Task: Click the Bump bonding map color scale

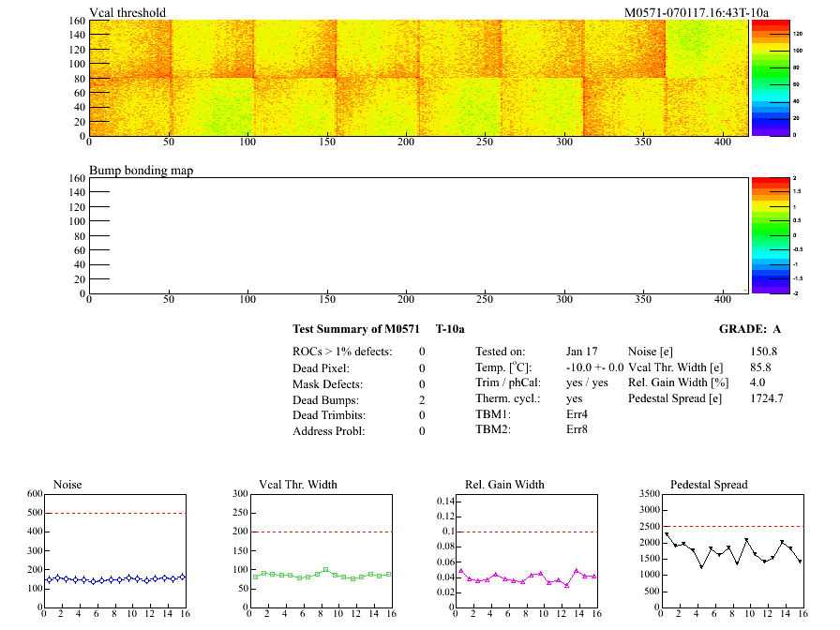Action: pyautogui.click(x=771, y=235)
